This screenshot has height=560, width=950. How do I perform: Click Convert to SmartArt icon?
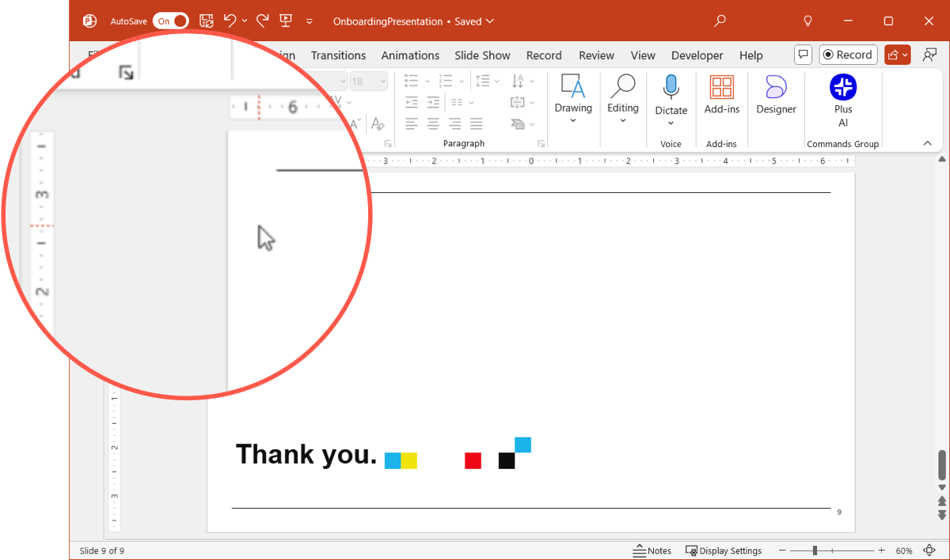(x=522, y=124)
